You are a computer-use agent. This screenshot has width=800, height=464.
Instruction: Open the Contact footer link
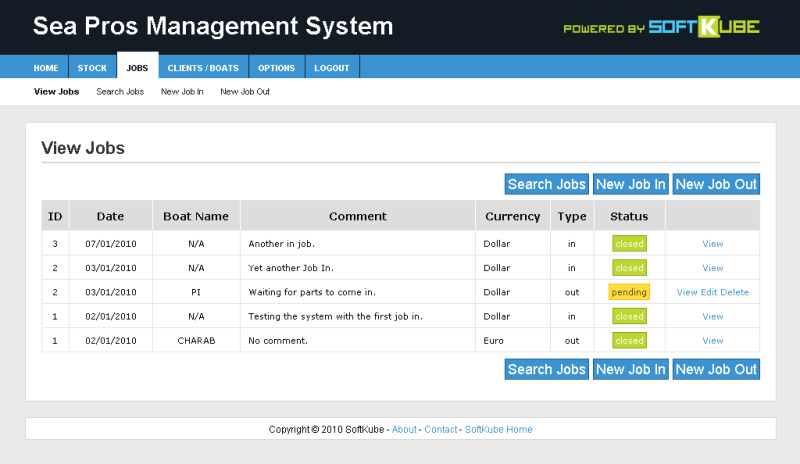pyautogui.click(x=441, y=429)
